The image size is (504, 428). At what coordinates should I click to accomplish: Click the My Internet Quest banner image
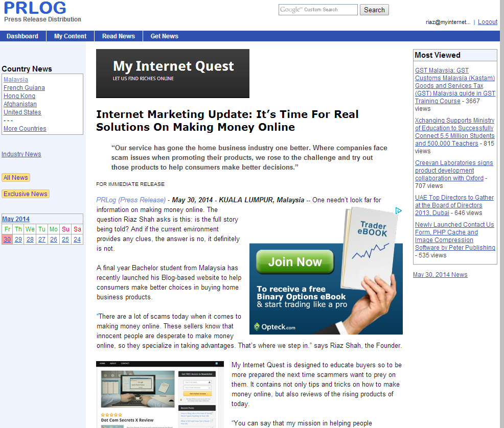173,74
